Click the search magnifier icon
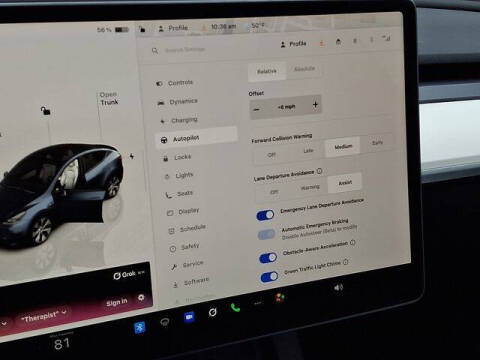The image size is (480, 360). tap(155, 51)
